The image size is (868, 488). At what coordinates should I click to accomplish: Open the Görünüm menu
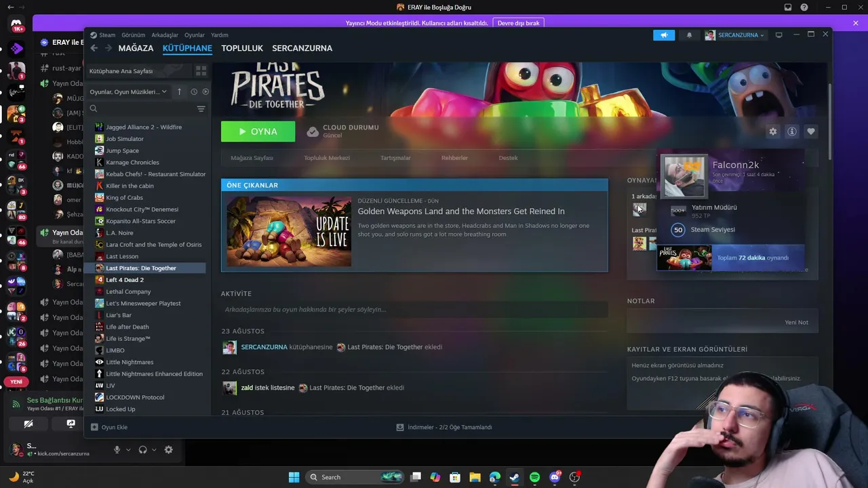134,35
